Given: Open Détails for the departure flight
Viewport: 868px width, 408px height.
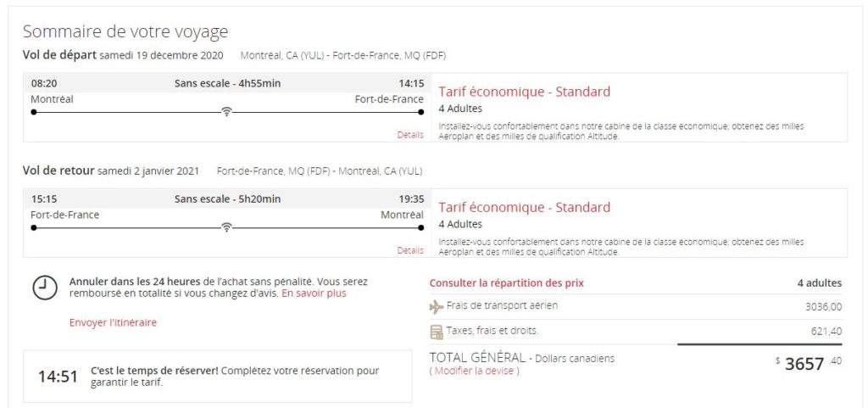Looking at the screenshot, I should pos(409,135).
